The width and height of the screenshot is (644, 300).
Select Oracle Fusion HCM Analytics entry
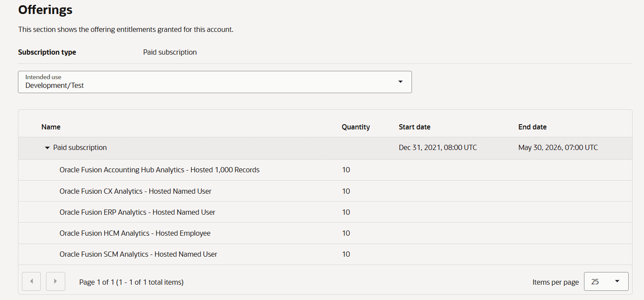[135, 233]
